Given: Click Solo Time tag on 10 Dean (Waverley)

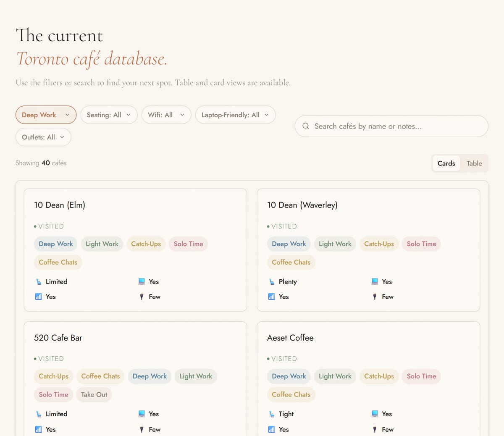Looking at the screenshot, I should point(421,244).
